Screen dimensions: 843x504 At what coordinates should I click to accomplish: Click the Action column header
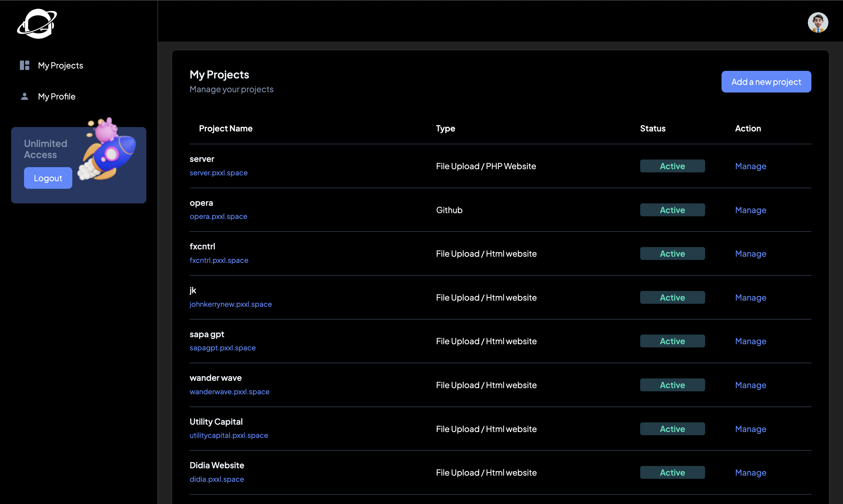[748, 128]
